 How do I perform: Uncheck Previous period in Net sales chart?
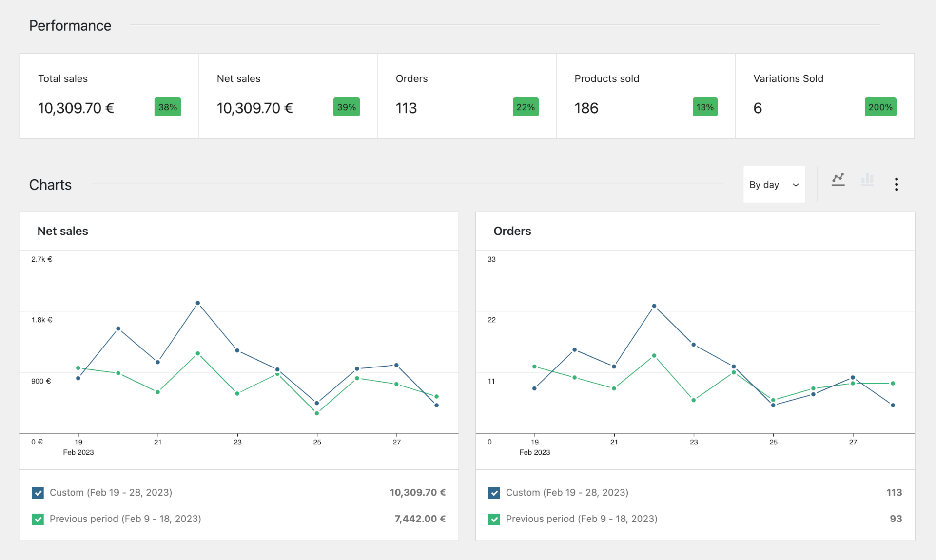coord(38,519)
